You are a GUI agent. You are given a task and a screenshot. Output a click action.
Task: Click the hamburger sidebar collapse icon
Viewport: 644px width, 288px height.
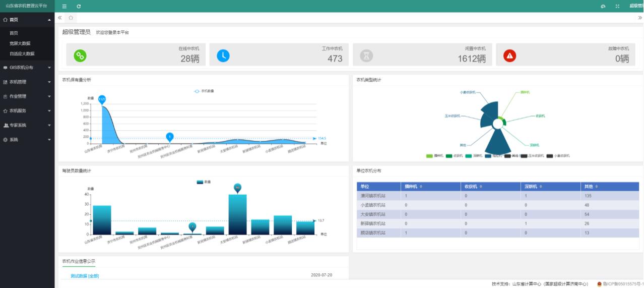click(x=64, y=6)
